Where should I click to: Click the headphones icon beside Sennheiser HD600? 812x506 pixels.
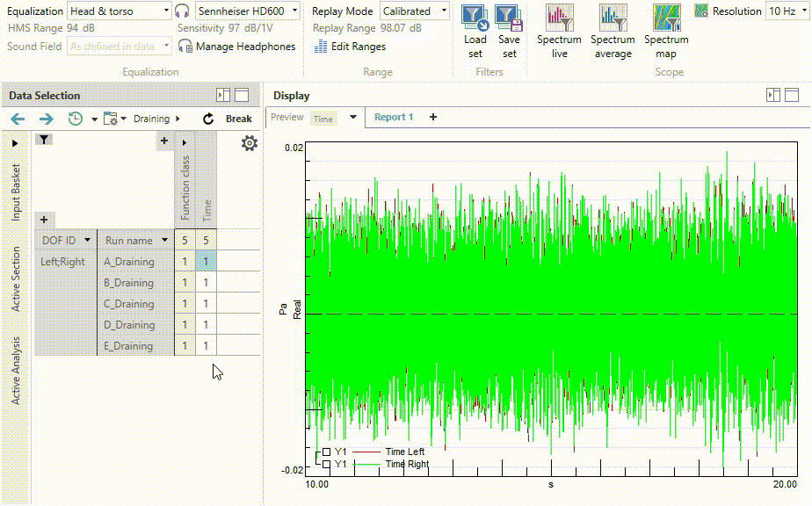[182, 11]
